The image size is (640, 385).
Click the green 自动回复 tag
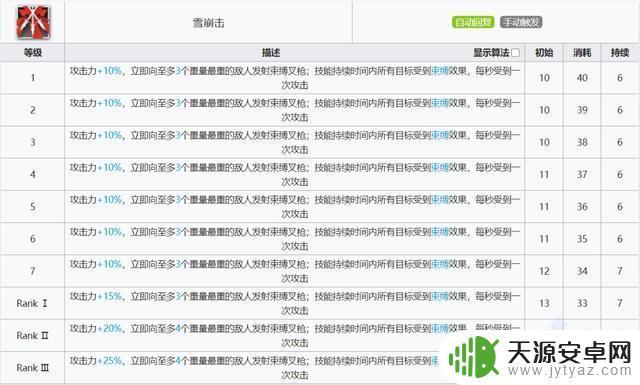(x=473, y=22)
